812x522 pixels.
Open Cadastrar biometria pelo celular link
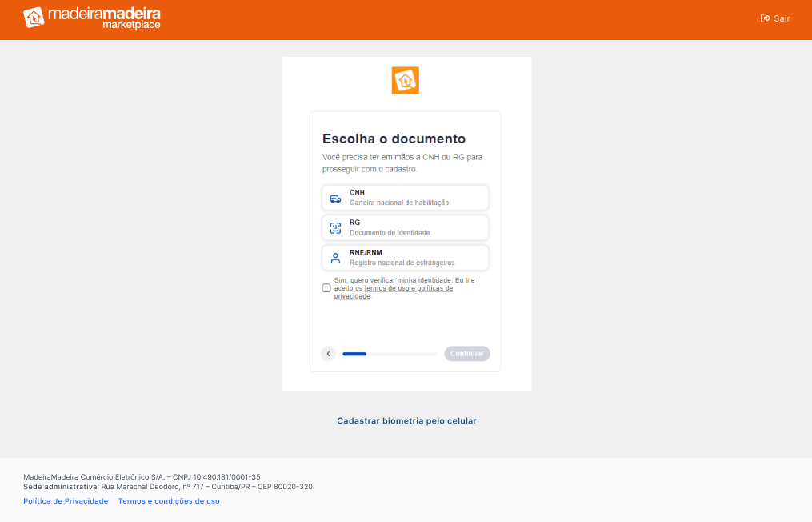pos(406,421)
